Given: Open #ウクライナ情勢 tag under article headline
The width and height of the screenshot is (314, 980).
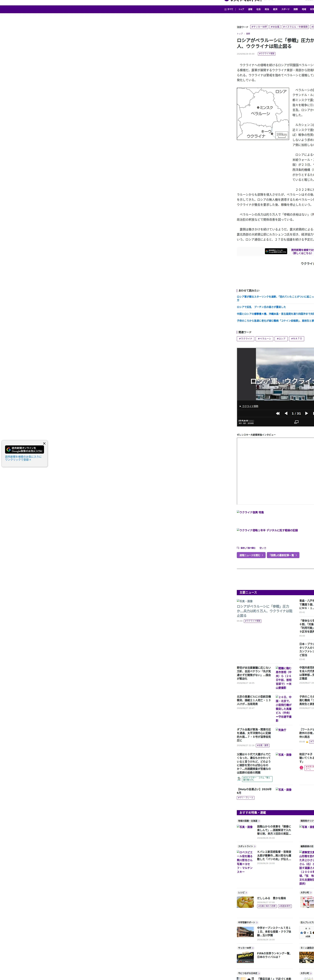Looking at the screenshot, I should tap(267, 54).
